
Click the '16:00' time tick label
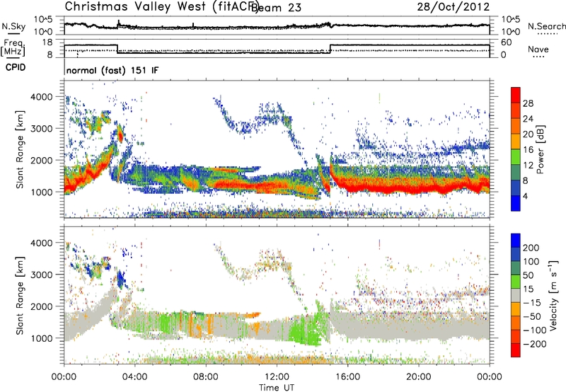pyautogui.click(x=347, y=377)
